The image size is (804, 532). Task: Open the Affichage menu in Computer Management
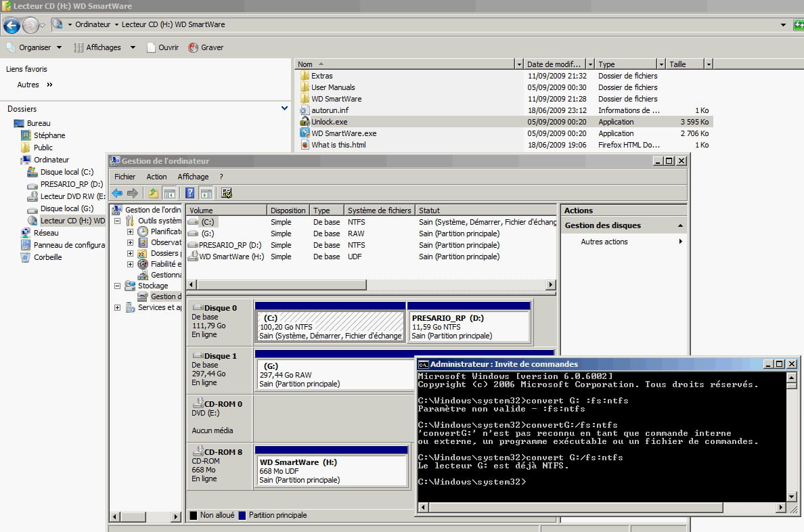[193, 177]
